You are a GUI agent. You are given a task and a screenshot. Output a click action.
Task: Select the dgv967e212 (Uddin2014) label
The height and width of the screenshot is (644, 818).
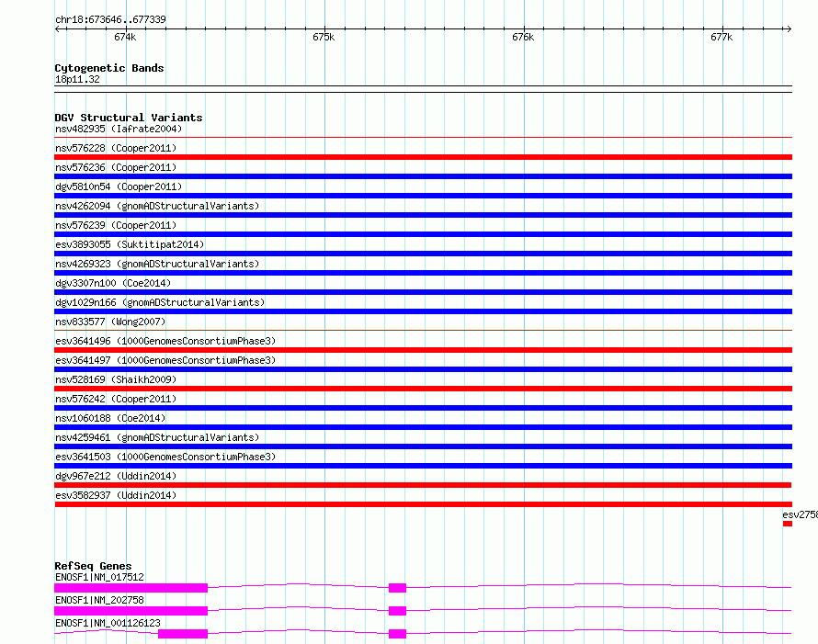tap(116, 476)
